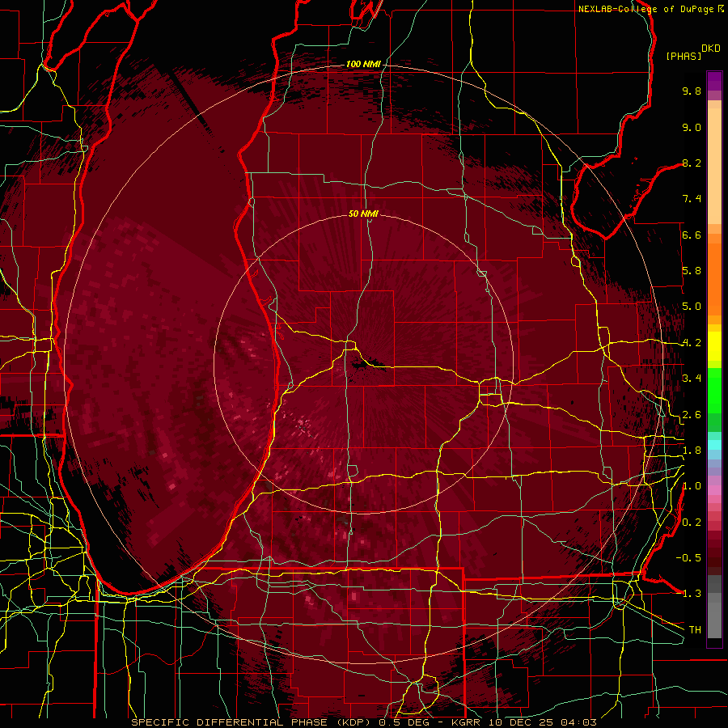Click the -0.5 value on color scale
Viewport: 728px width, 728px height.
[x=688, y=558]
